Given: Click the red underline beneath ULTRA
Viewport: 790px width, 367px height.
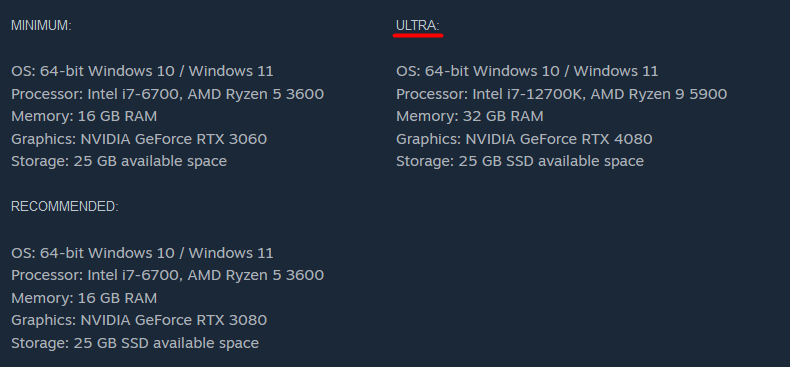Looking at the screenshot, I should (x=418, y=36).
